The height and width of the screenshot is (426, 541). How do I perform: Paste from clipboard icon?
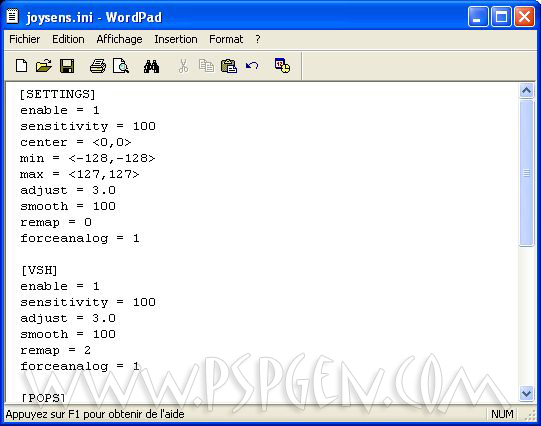coord(229,66)
